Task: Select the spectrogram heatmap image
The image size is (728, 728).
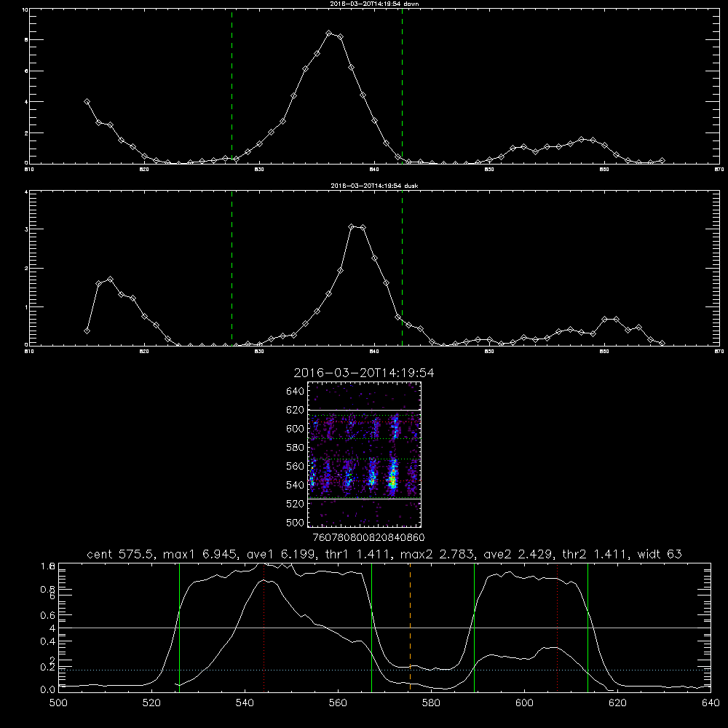Action: click(365, 454)
